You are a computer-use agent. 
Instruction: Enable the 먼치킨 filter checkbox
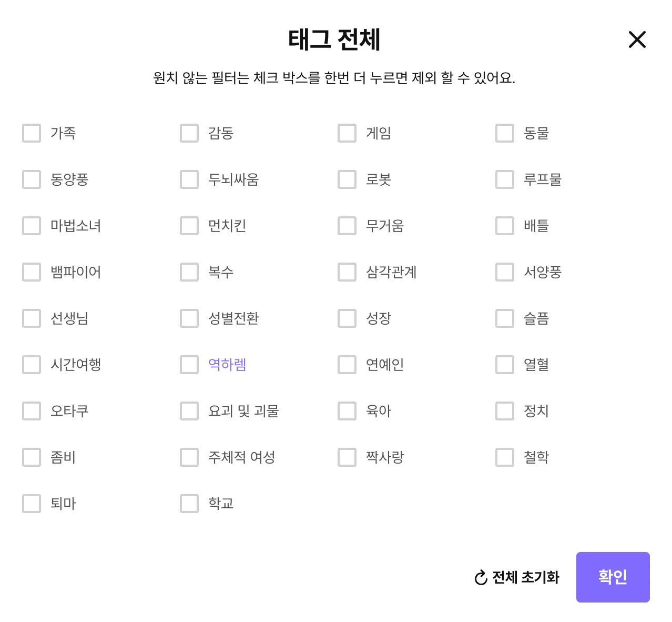tap(189, 226)
